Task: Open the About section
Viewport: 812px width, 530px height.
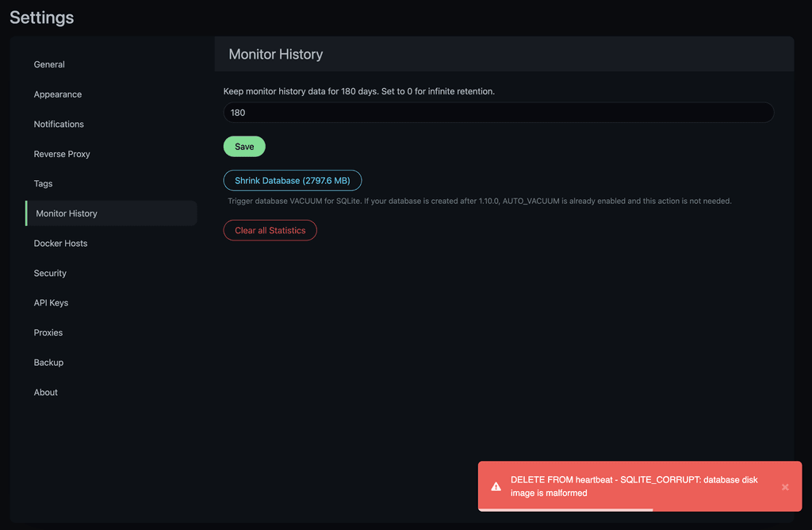Action: 45,392
